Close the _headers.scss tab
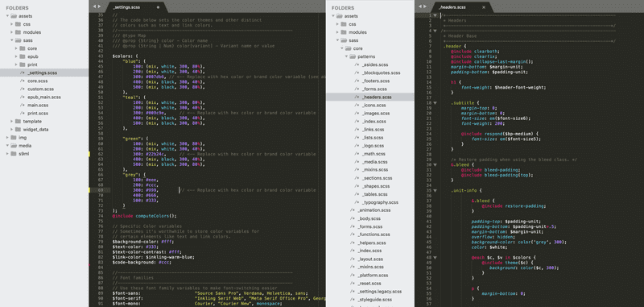The height and width of the screenshot is (307, 644). pyautogui.click(x=484, y=7)
